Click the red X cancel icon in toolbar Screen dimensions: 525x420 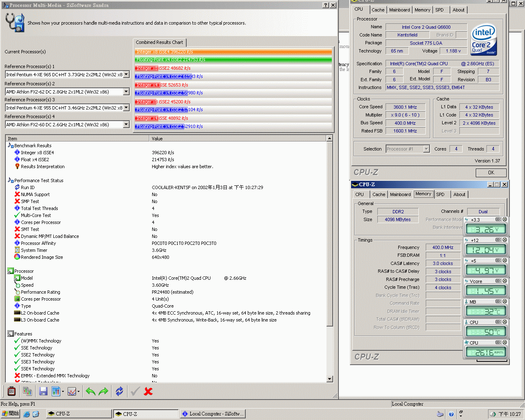click(x=148, y=391)
